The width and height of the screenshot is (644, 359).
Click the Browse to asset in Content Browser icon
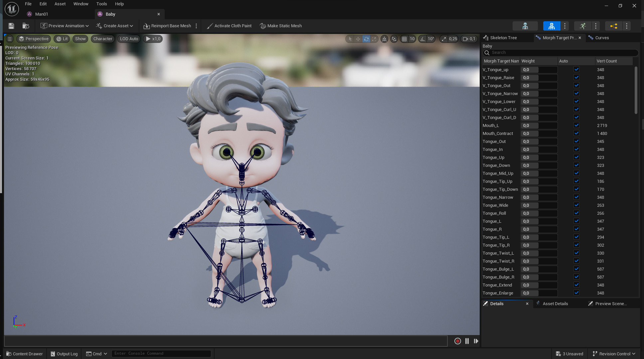coord(26,26)
